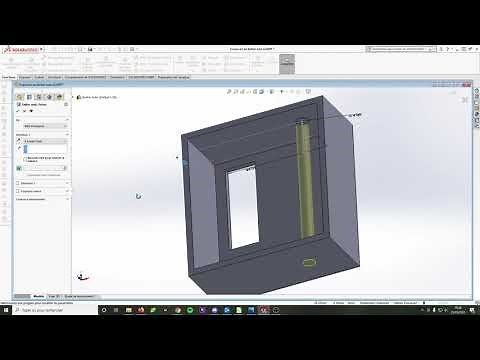Enable the Direction 2 checkbox

[18, 183]
